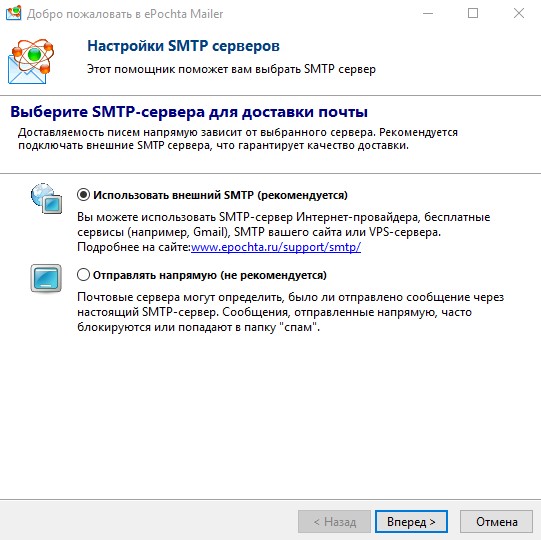Choose label "Отправлять напрямую (не рекомендуется)"
Viewport: 541px width, 540px height.
(x=210, y=275)
